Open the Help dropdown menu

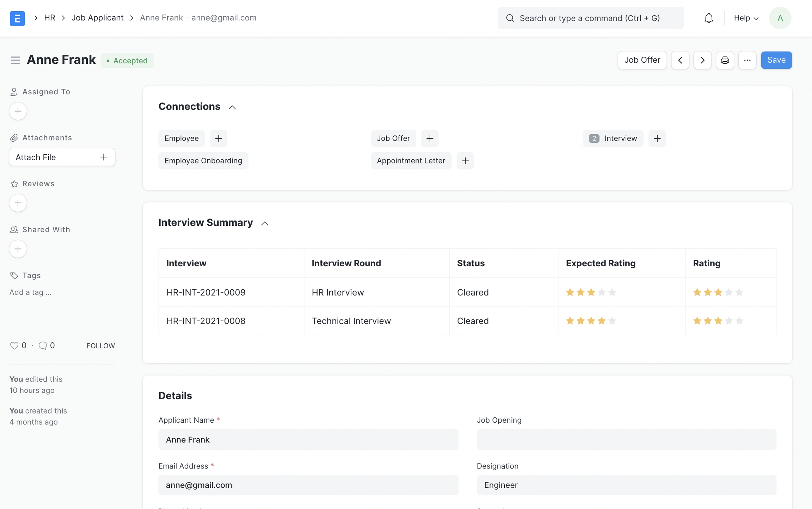coord(746,18)
